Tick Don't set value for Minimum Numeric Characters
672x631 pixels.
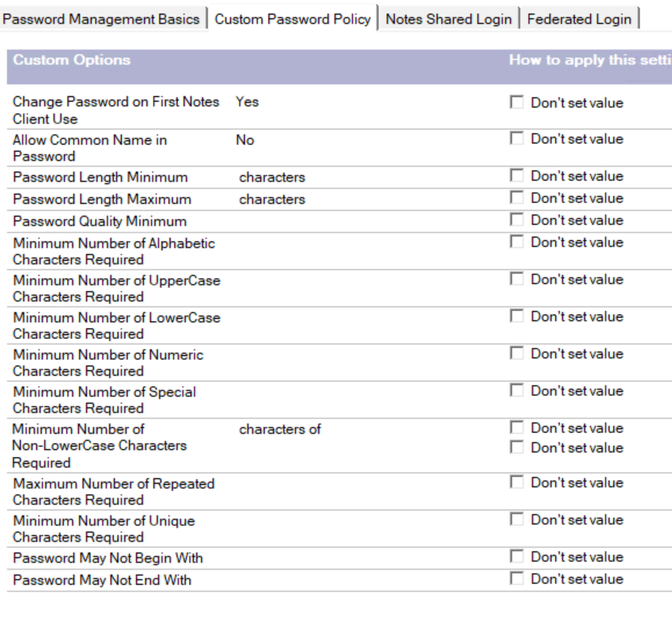coord(517,354)
